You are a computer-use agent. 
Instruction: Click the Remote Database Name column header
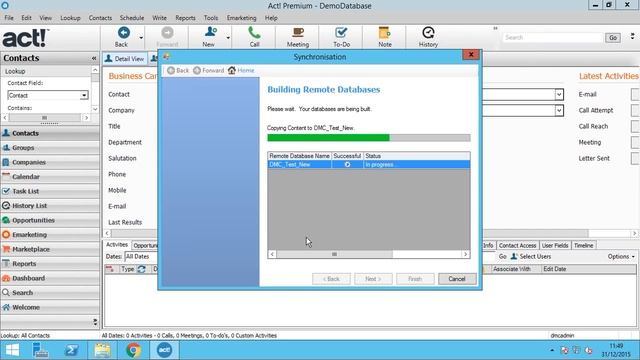(x=300, y=156)
